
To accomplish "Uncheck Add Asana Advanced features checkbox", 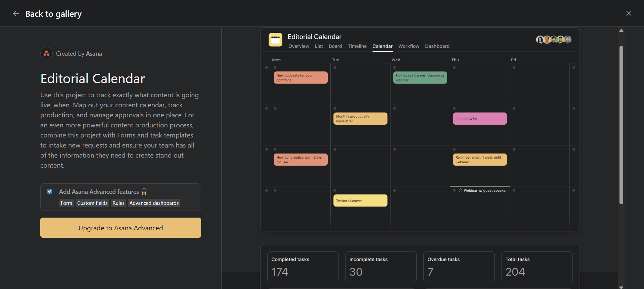I will point(50,191).
